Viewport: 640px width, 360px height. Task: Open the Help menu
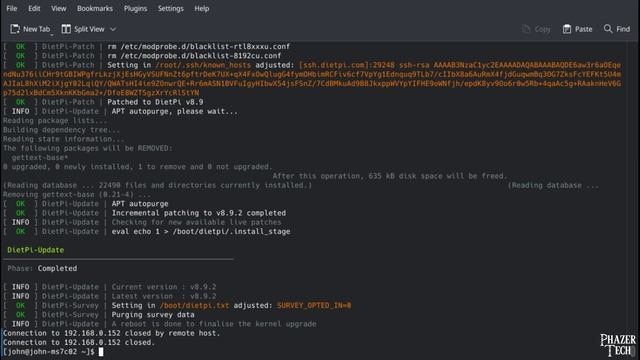pyautogui.click(x=202, y=8)
